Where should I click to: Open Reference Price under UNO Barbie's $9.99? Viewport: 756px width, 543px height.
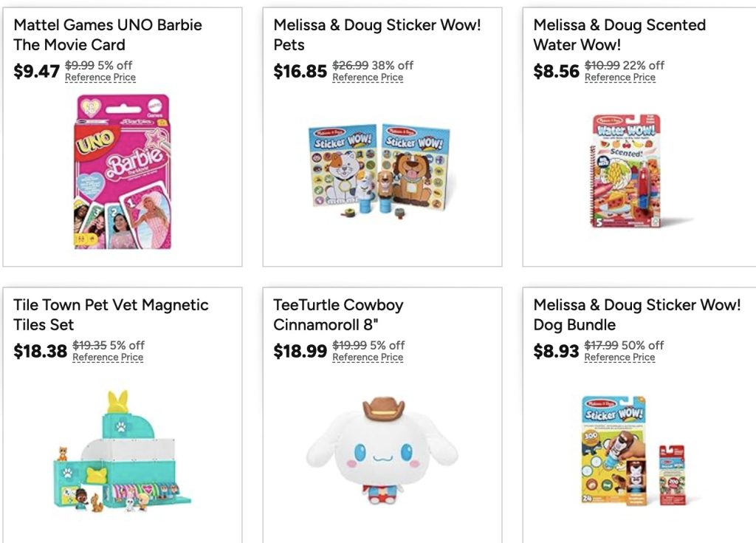point(100,78)
